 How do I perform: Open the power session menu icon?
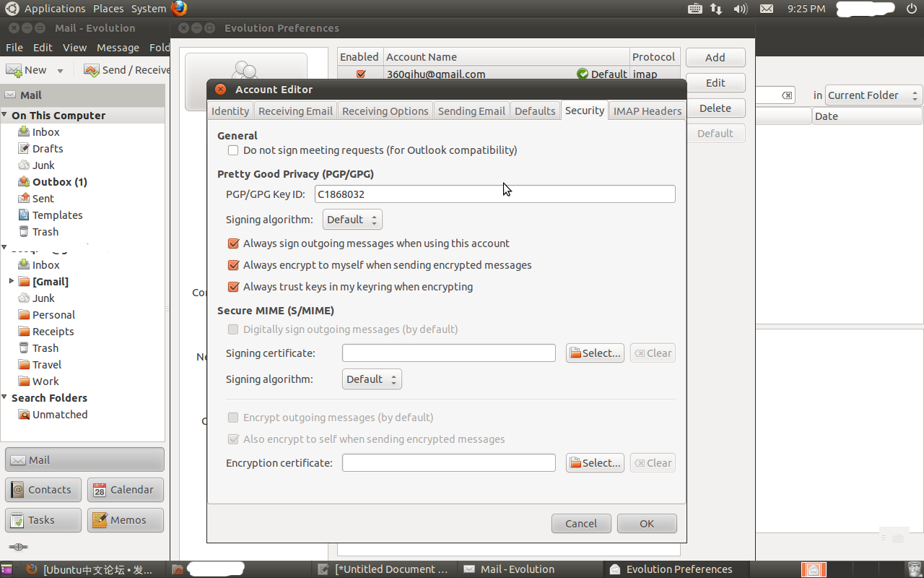pyautogui.click(x=911, y=9)
